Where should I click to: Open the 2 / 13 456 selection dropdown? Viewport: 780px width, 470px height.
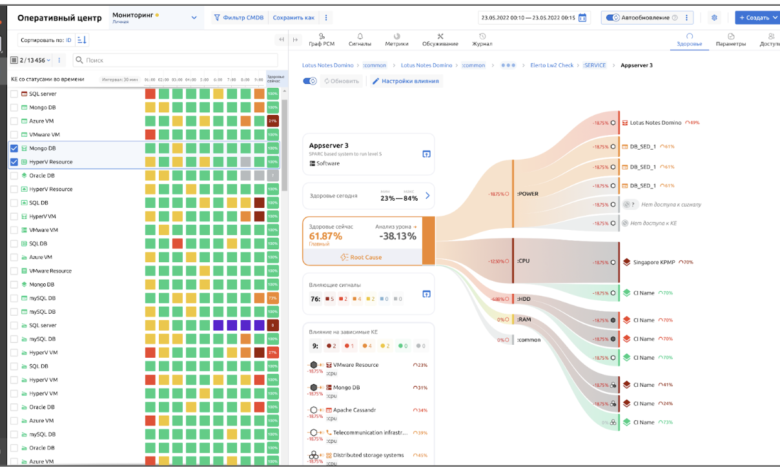pos(31,60)
